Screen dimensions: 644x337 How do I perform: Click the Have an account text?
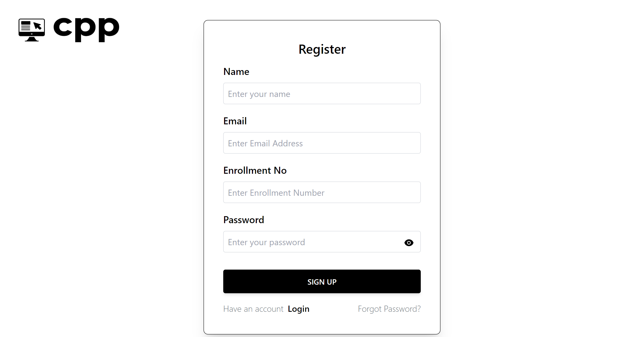pos(253,309)
